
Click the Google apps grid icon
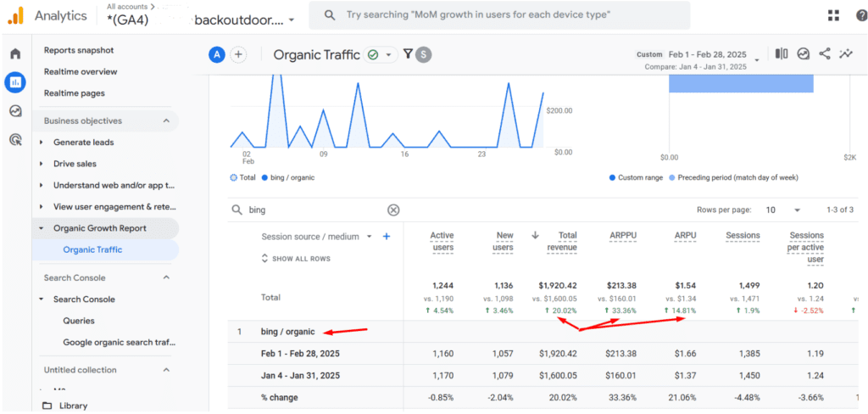(x=833, y=16)
